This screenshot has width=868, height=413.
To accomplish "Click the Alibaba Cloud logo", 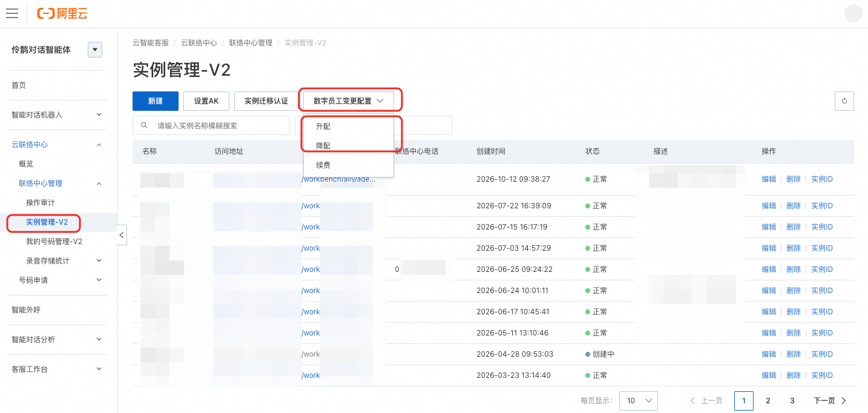I will (x=62, y=13).
